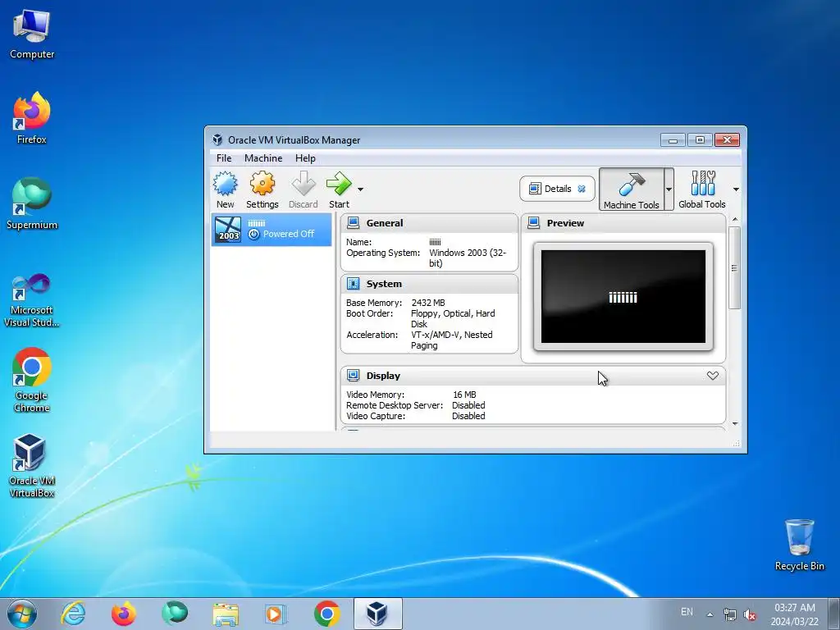840x630 pixels.
Task: Click the details pane vertical scrollbar thumb
Action: coord(734,267)
